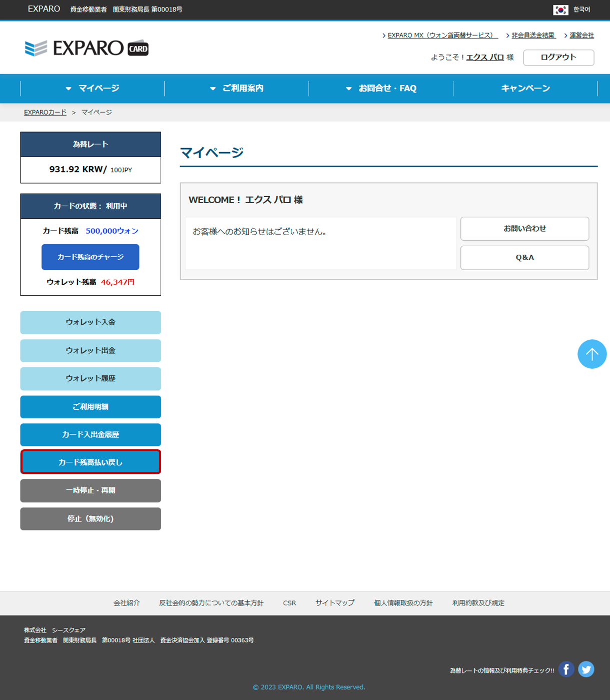Select ウォレット出金 in the sidebar
Viewport: 610px width, 700px height.
point(91,350)
